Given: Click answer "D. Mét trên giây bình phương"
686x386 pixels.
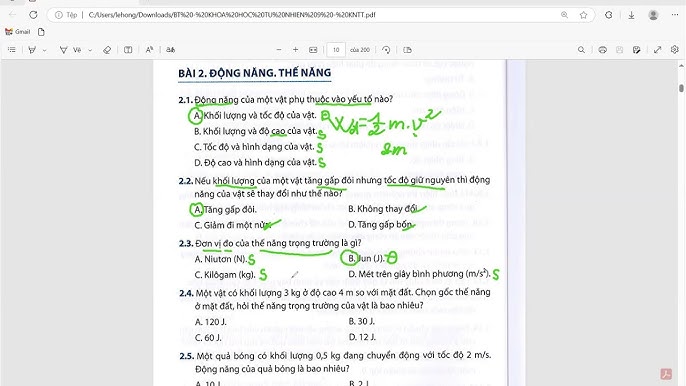Looking at the screenshot, I should pyautogui.click(x=419, y=274).
